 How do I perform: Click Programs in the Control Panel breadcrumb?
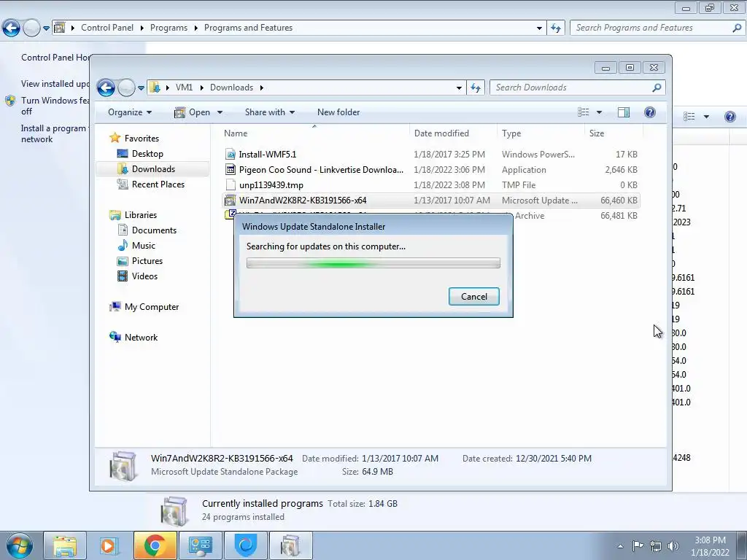(169, 28)
